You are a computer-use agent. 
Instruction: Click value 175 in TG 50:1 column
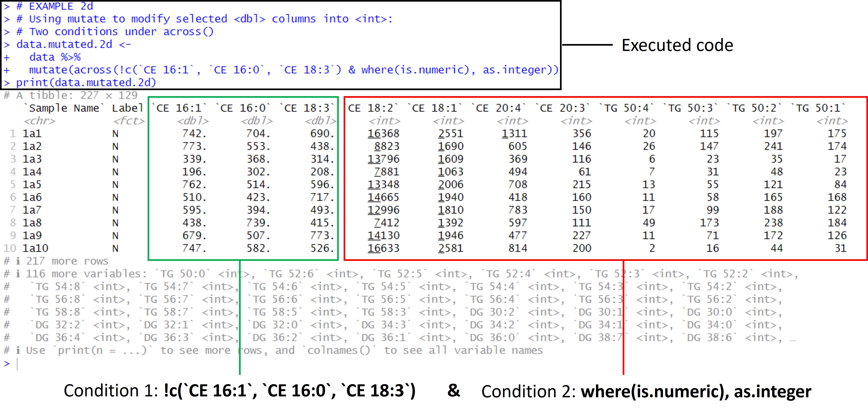click(837, 134)
